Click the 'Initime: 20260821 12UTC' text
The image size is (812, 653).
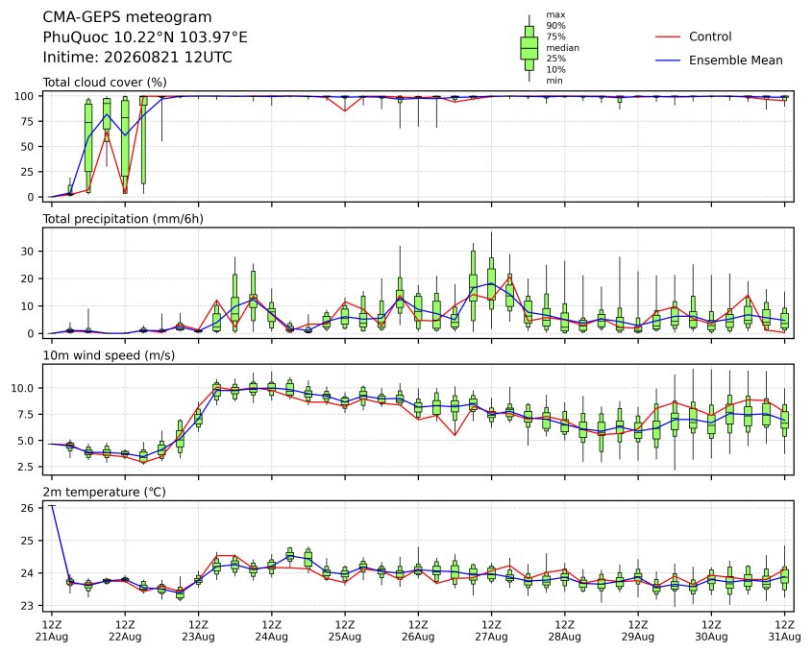tap(137, 57)
